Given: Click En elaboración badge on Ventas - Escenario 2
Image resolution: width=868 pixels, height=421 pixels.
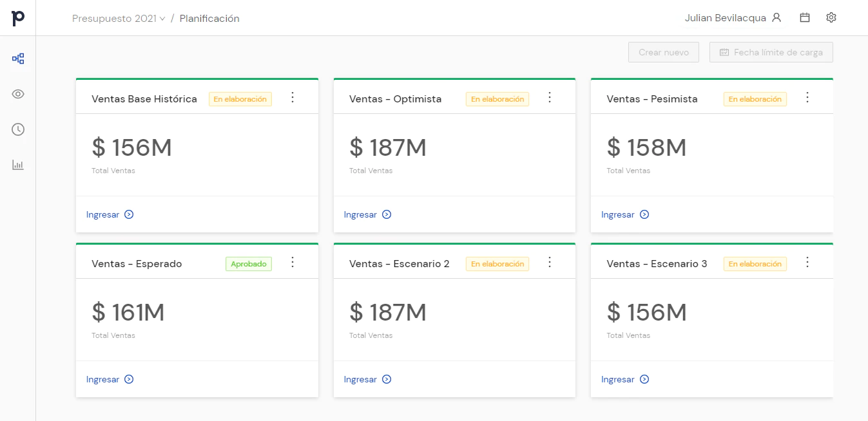Looking at the screenshot, I should pyautogui.click(x=497, y=264).
